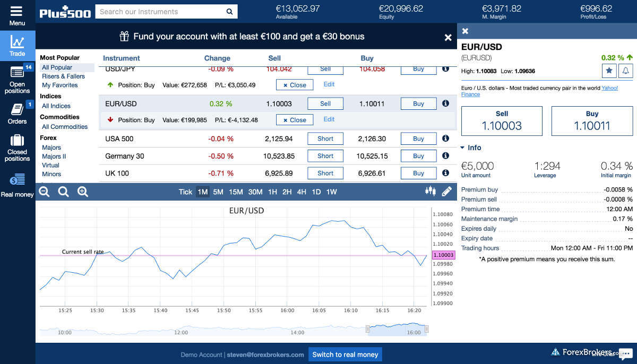Switch chart to 1D interval

[316, 192]
